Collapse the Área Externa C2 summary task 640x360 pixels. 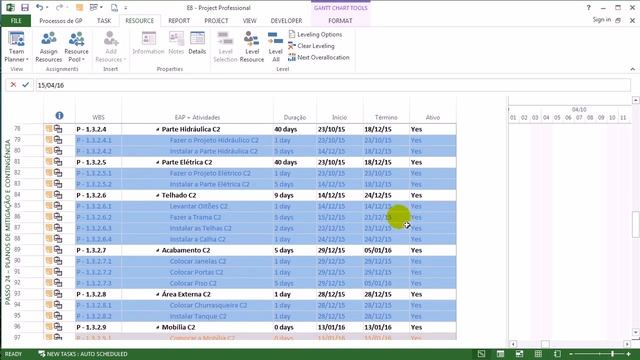coord(158,294)
